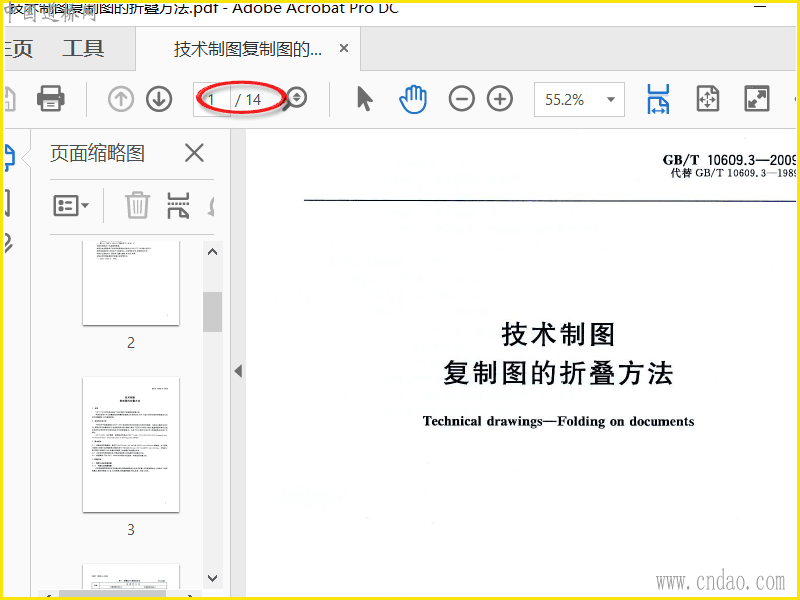Click the page layout icon in thumbnails toolbar
Screen dimensions: 800x600
tap(179, 206)
